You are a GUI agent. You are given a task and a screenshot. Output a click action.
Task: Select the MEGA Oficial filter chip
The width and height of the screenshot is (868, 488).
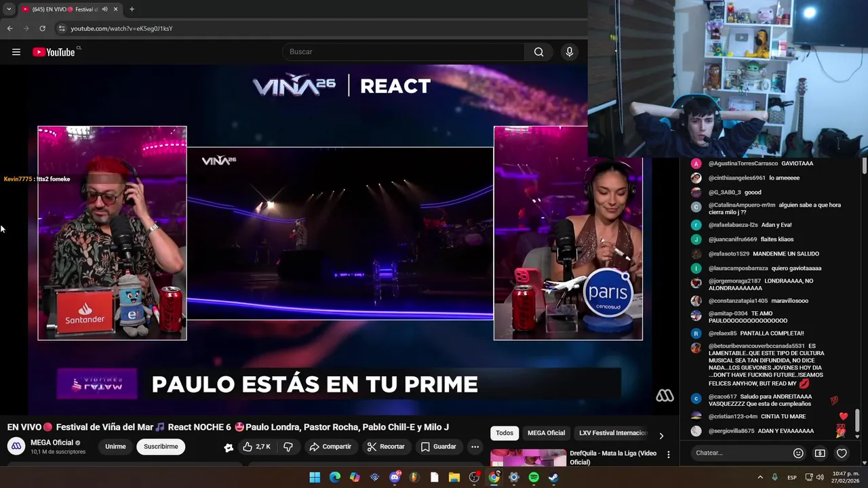click(x=546, y=433)
